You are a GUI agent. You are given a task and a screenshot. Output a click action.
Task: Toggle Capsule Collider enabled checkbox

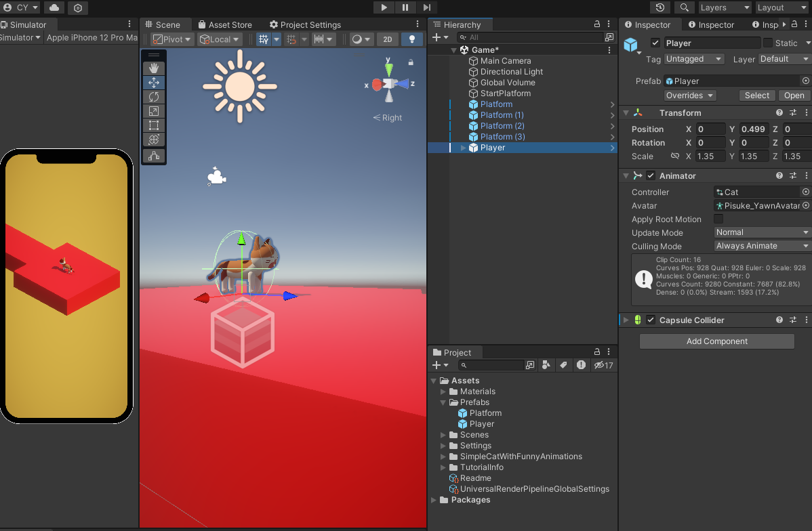(x=651, y=320)
